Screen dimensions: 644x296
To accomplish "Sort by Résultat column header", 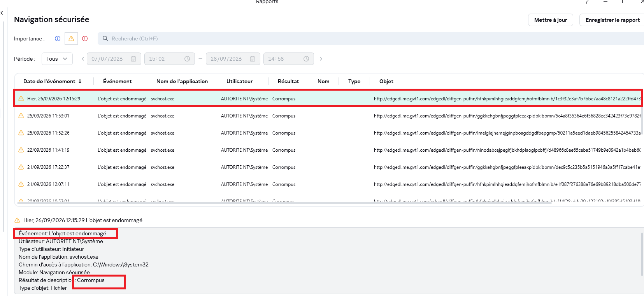I will tap(288, 81).
